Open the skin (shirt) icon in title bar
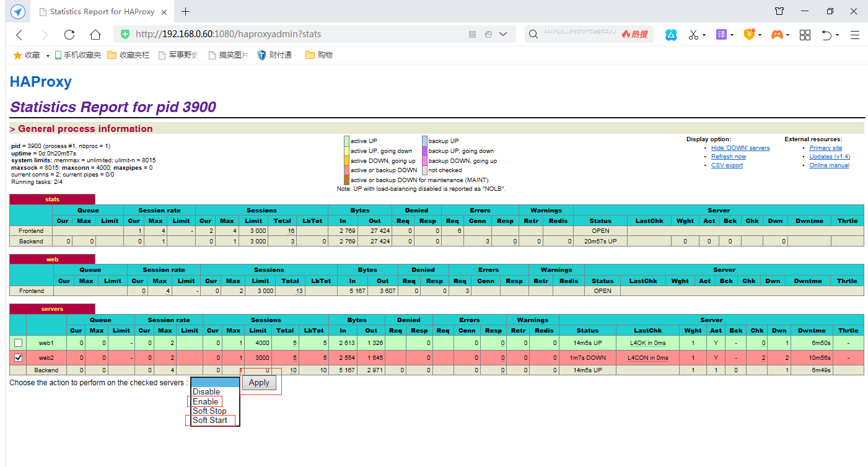This screenshot has height=467, width=868. (779, 11)
